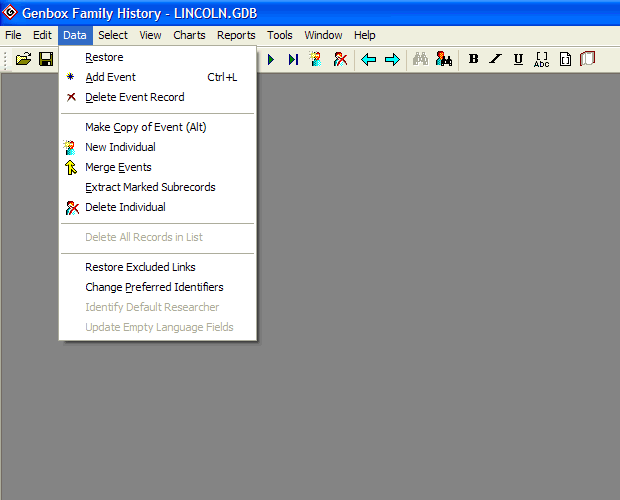Click the delete individual toolbar icon
Viewport: 620px width, 500px height.
[341, 60]
